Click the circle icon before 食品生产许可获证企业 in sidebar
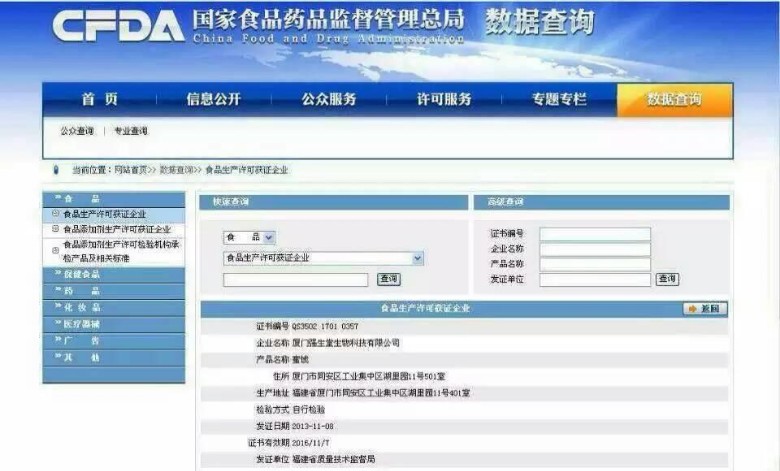This screenshot has height=471, width=780. coord(55,214)
